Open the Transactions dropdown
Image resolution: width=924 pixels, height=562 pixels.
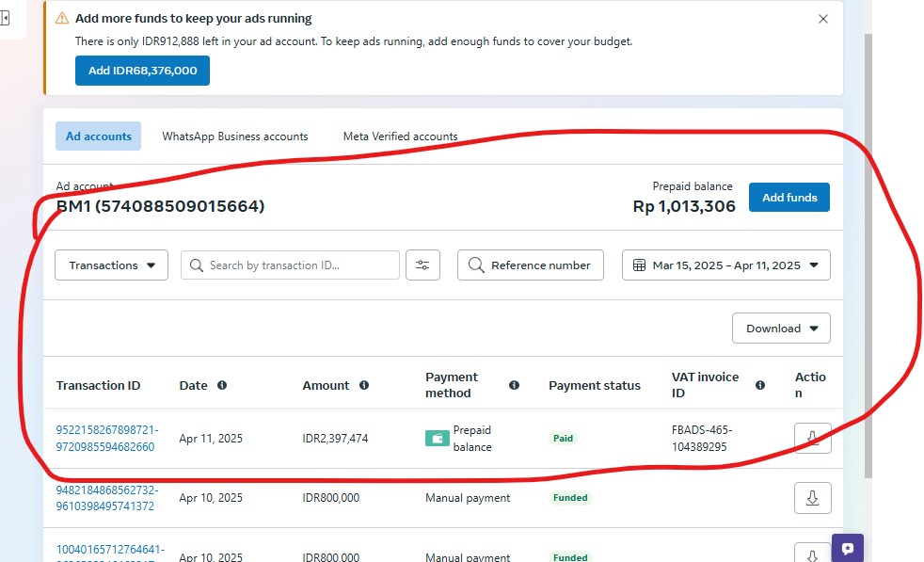[112, 265]
